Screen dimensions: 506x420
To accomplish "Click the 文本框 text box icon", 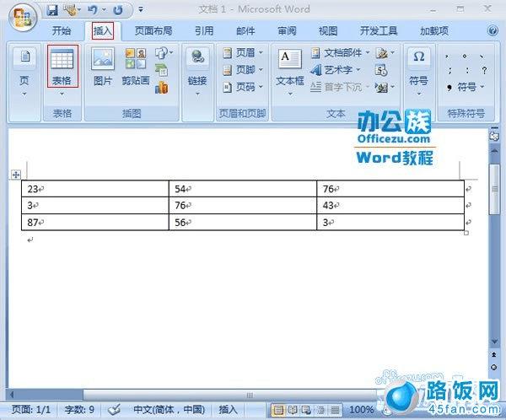I will 289,58.
